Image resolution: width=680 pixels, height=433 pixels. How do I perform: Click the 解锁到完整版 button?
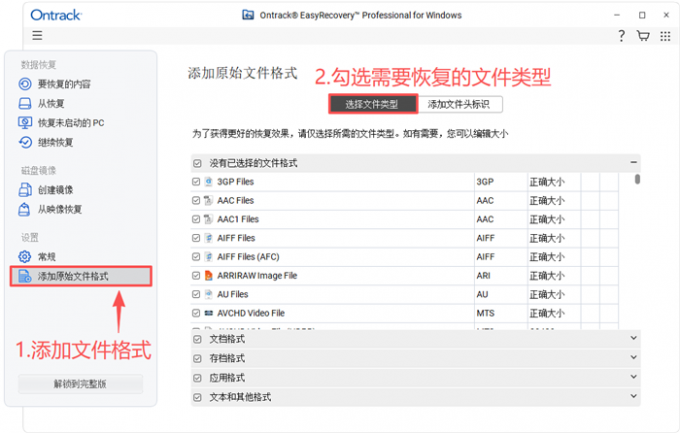(x=80, y=384)
